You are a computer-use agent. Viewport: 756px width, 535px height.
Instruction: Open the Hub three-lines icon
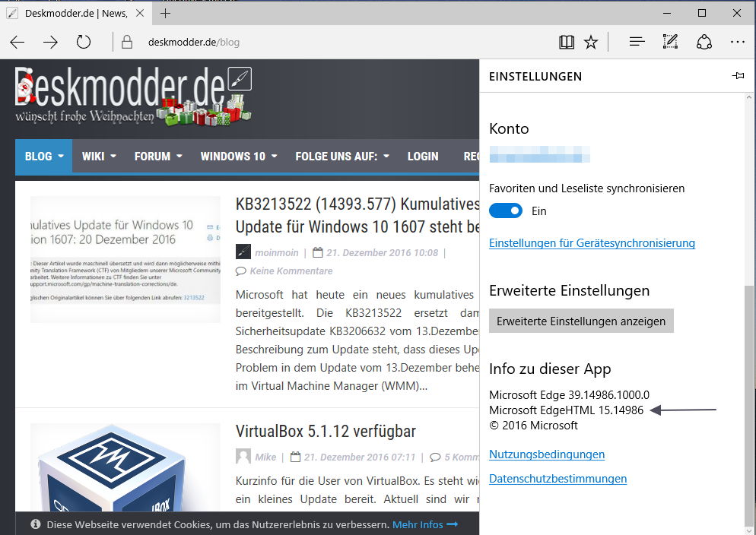pos(637,42)
